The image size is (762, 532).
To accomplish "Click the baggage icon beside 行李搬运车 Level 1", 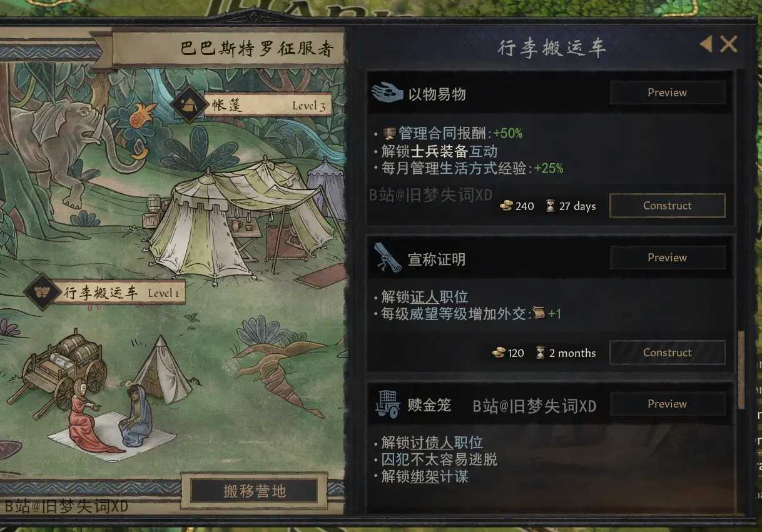I will [x=43, y=291].
